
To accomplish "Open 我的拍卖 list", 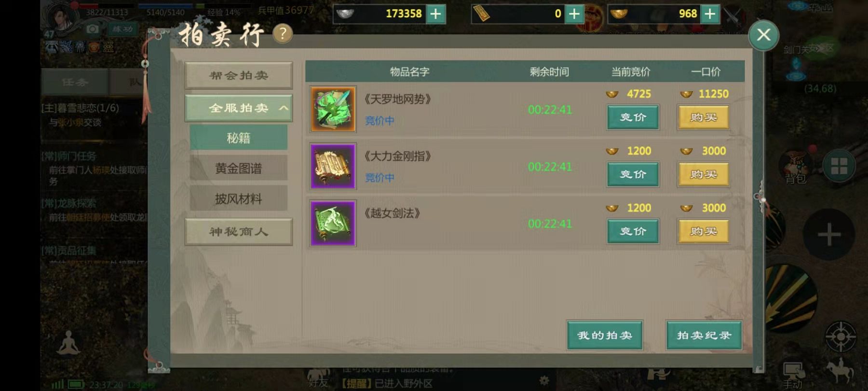I will pyautogui.click(x=605, y=335).
